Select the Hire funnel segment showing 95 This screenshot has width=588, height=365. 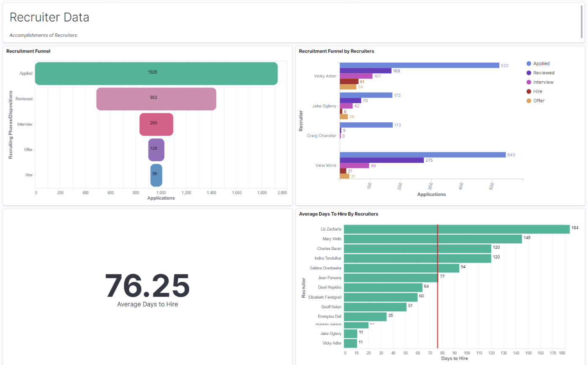coord(157,174)
